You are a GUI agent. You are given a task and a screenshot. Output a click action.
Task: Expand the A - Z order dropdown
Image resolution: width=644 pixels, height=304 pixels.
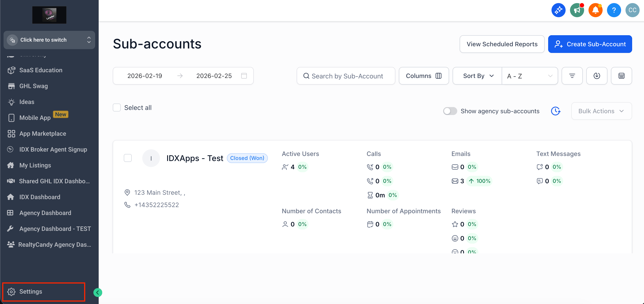[x=529, y=76]
